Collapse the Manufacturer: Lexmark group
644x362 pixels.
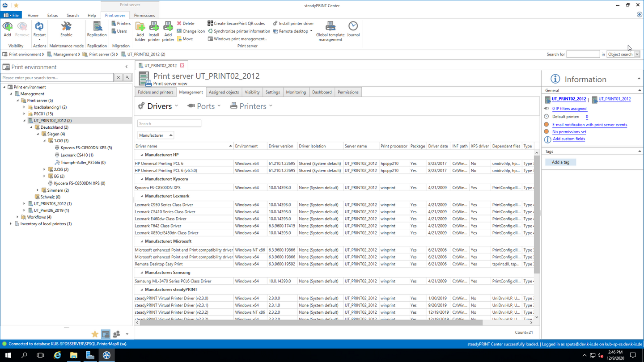142,196
